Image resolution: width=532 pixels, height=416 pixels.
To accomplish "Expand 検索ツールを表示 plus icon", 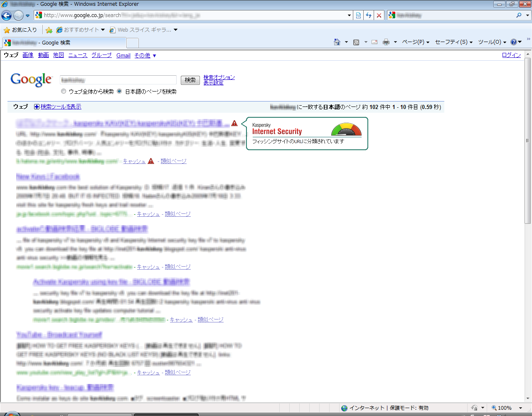I will coord(37,107).
